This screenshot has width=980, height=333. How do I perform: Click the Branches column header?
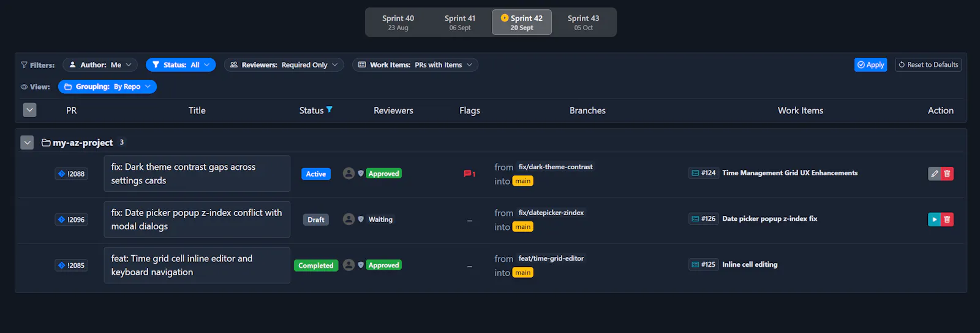tap(587, 110)
